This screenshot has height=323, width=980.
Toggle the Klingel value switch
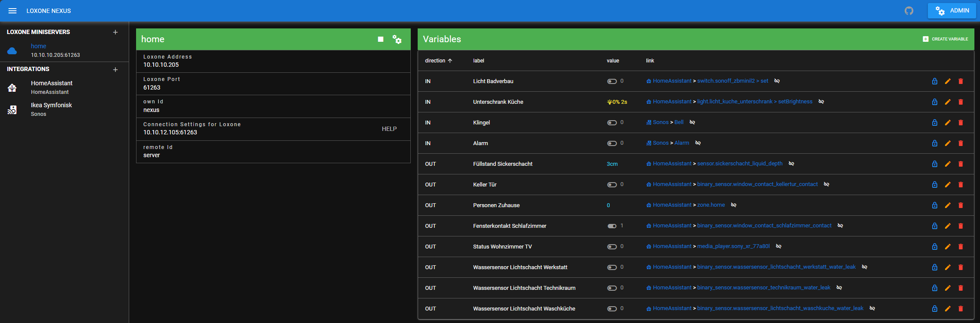[x=612, y=123]
